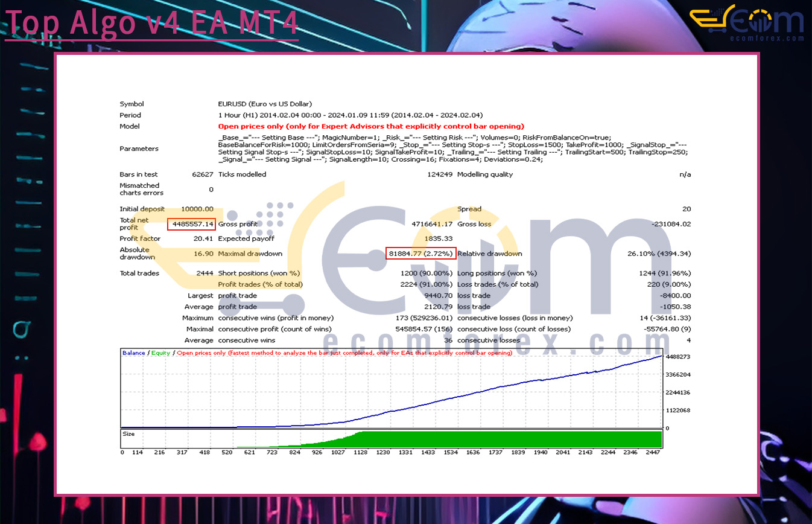Viewport: 812px width, 524px height.
Task: Click the 'Mismatched charts errors' label
Action: (x=141, y=189)
